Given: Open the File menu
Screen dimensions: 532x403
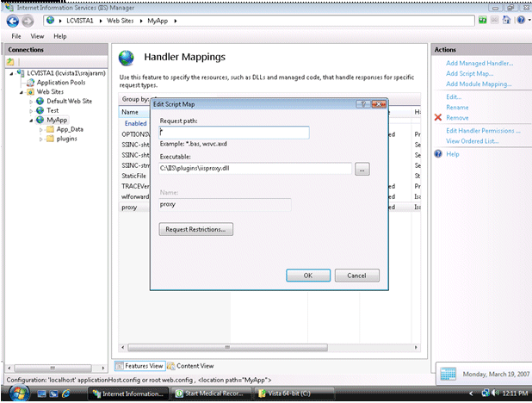Looking at the screenshot, I should click(x=16, y=36).
